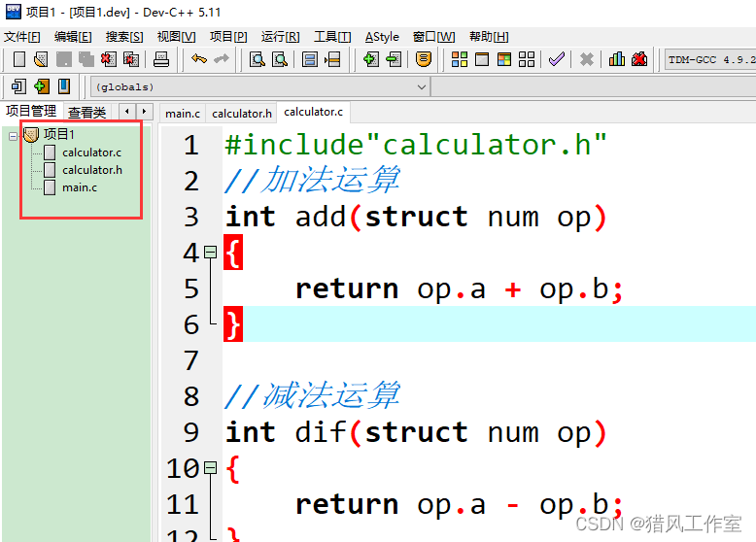Select calculator.c in the project tree
Image resolution: width=756 pixels, height=542 pixels.
tap(91, 152)
